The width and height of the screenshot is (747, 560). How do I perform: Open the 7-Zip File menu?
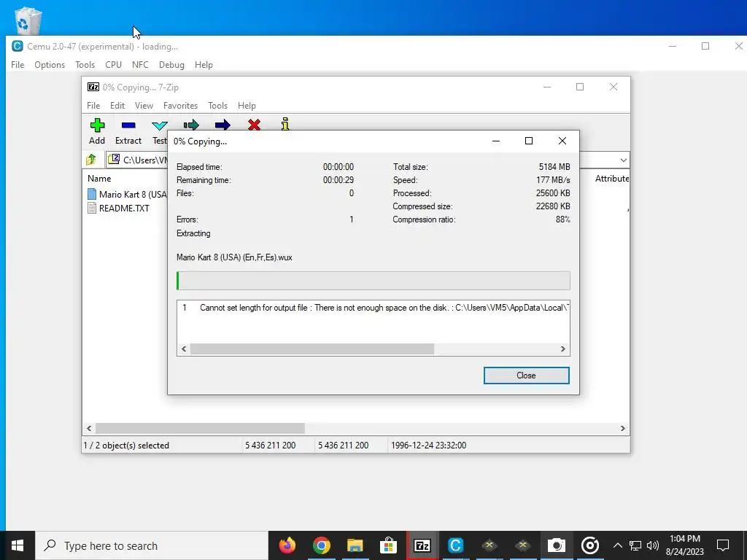pos(93,106)
